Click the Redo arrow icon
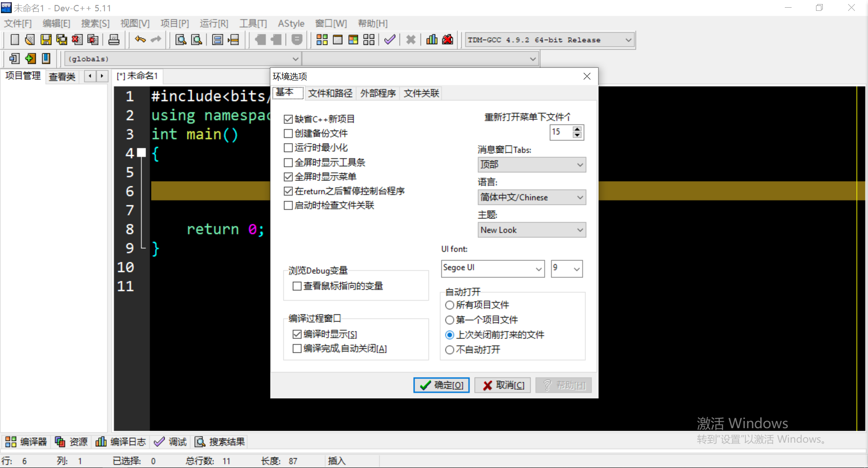Screen dimensions: 868x468 pos(156,40)
